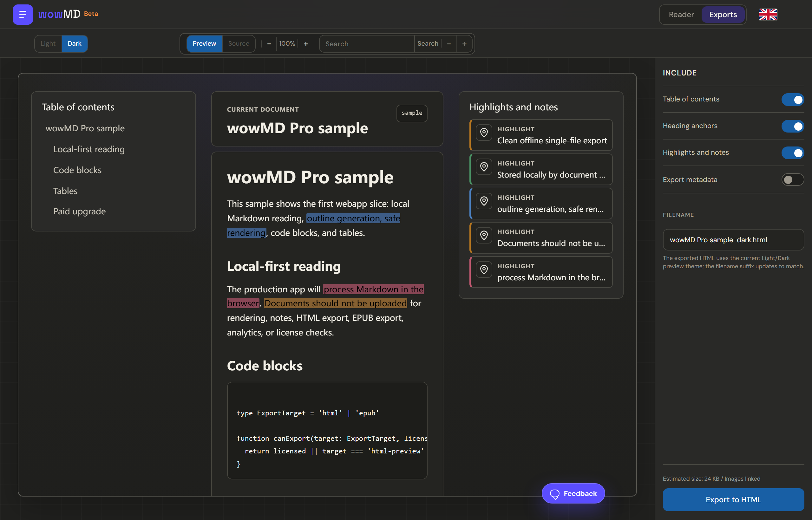Jump to Local-first reading in contents
Image resolution: width=812 pixels, height=520 pixels.
point(89,149)
